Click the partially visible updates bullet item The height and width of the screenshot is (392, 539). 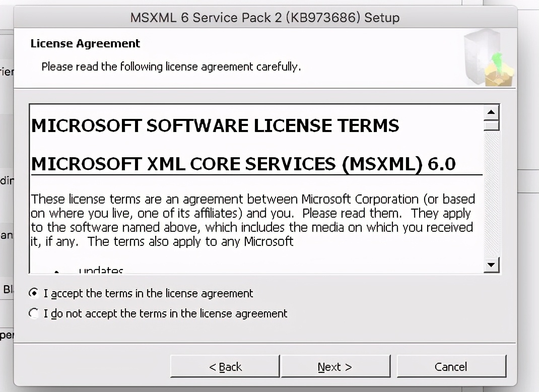pyautogui.click(x=101, y=271)
